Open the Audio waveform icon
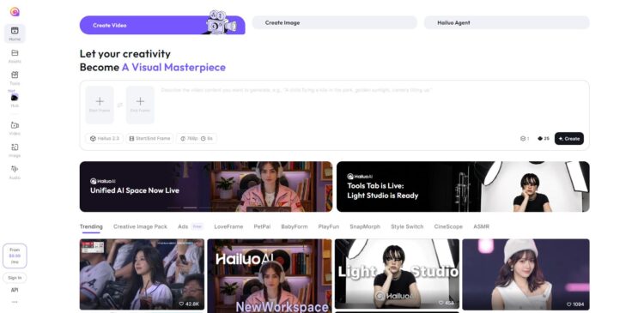Viewport: 644px width, 313px height. (15, 169)
